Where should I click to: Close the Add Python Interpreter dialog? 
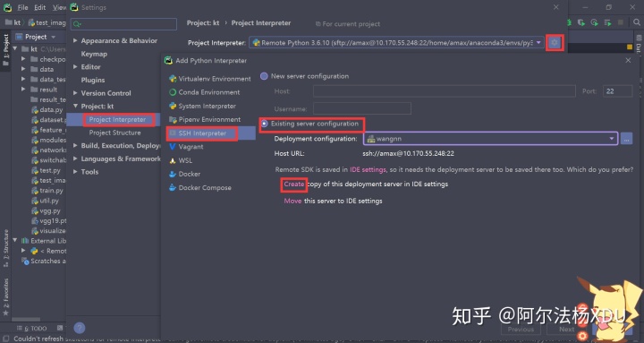(x=628, y=61)
